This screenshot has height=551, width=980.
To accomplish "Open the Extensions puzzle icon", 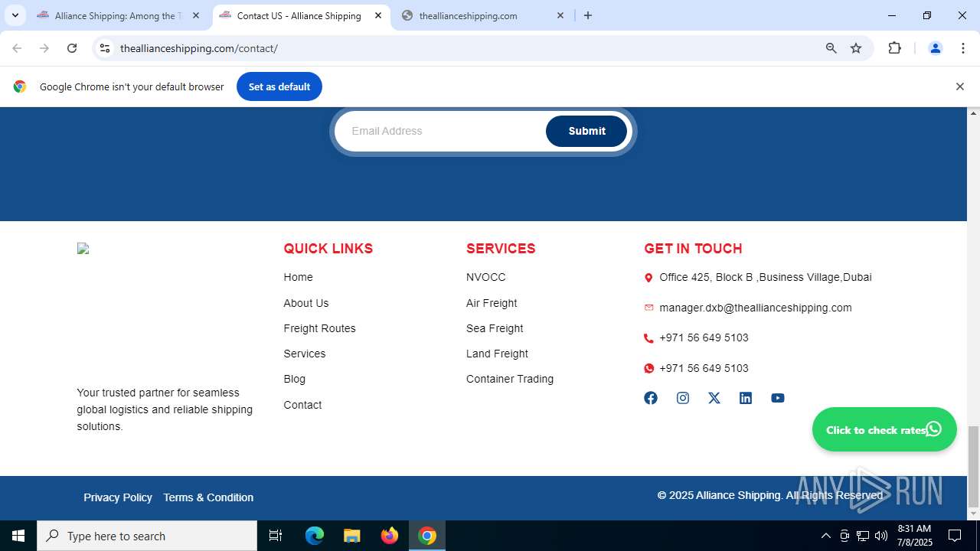I will point(894,48).
